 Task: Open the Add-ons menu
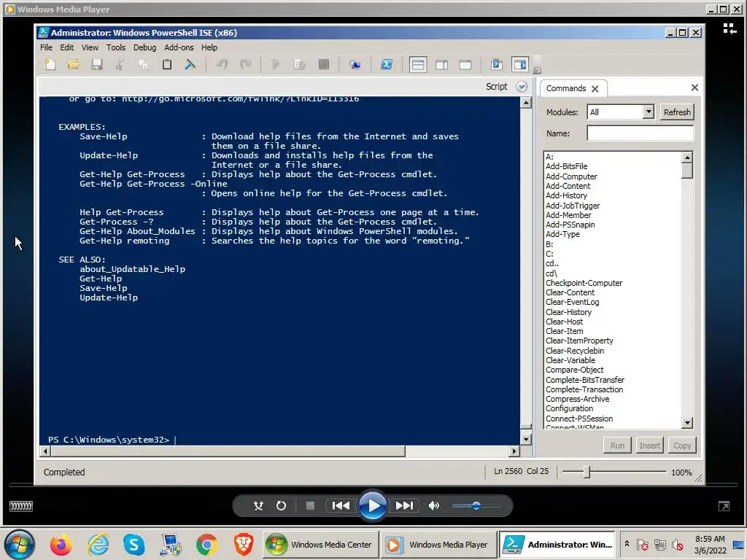pyautogui.click(x=179, y=47)
